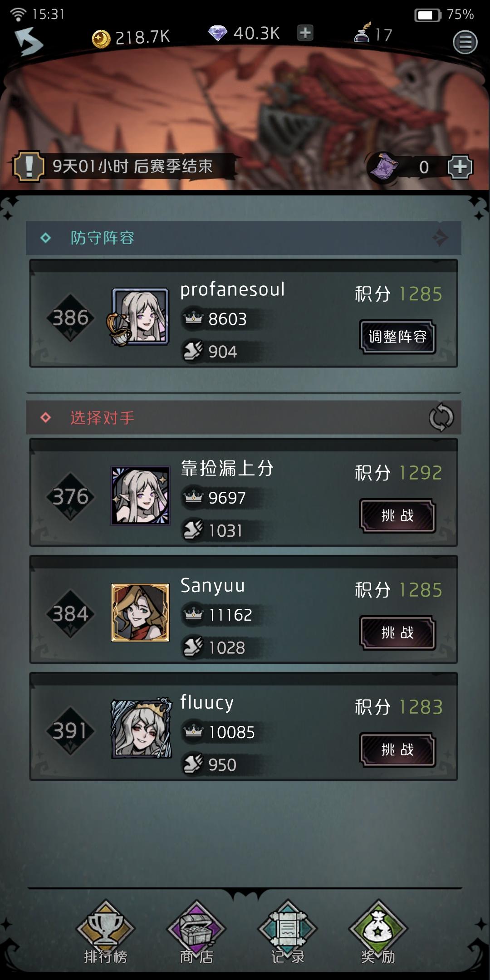Image resolution: width=490 pixels, height=980 pixels.
Task: Challenge the player 靠捡漏上分
Action: (397, 515)
